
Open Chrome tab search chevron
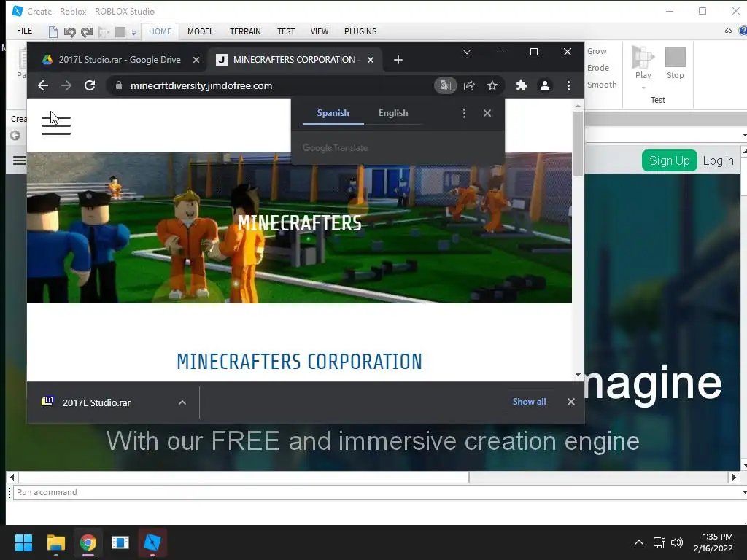pos(467,52)
